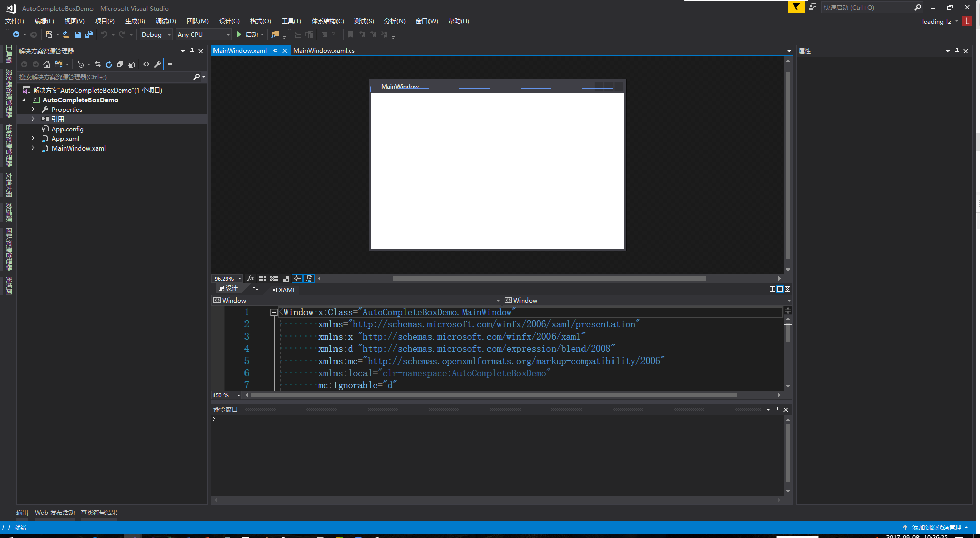Click the vertical split layout icon
Screen dimensions: 980x538
point(772,289)
